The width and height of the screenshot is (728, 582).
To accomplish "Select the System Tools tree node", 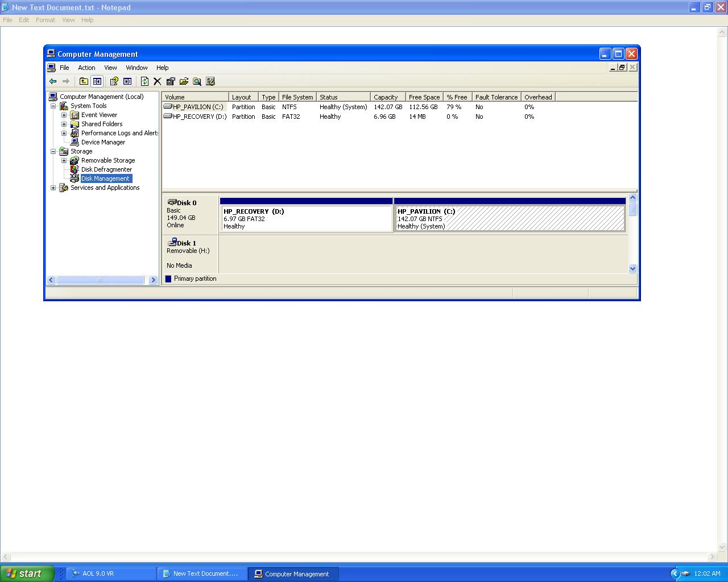I will tap(88, 106).
